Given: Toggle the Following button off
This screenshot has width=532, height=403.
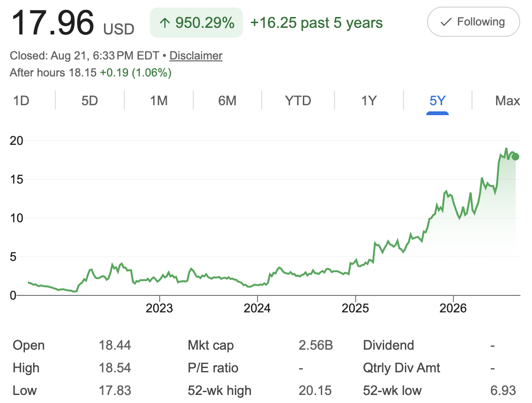Looking at the screenshot, I should (x=473, y=22).
